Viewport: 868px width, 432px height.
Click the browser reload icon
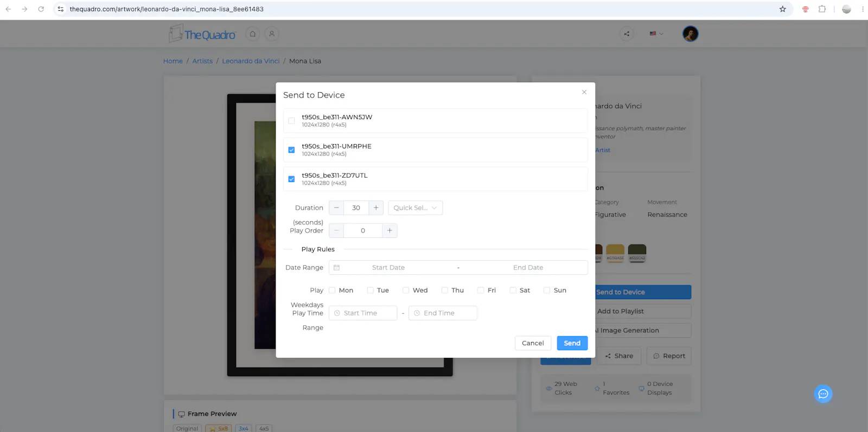click(41, 9)
